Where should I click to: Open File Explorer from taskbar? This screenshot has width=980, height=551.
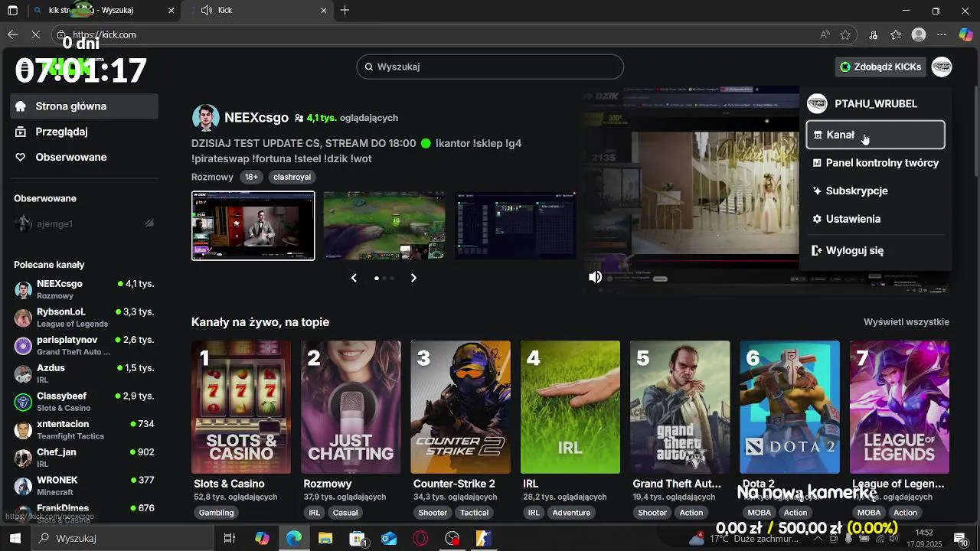coord(325,538)
